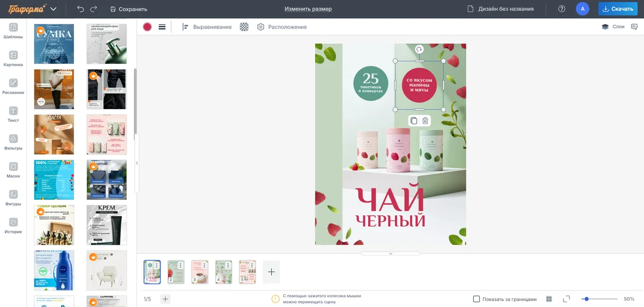This screenshot has height=307, width=644.
Task: Select page 5 thumbnail
Action: click(247, 272)
